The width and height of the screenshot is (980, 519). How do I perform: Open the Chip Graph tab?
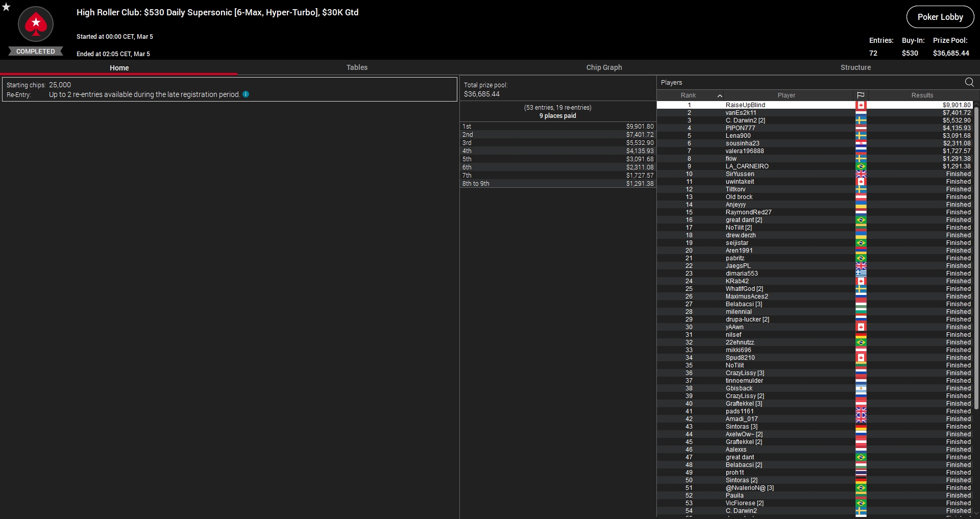point(604,67)
